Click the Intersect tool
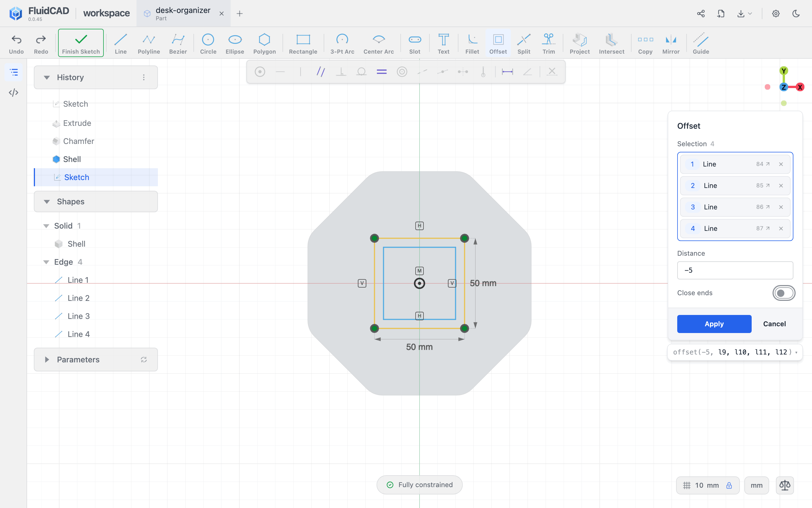This screenshot has height=508, width=812. click(611, 44)
